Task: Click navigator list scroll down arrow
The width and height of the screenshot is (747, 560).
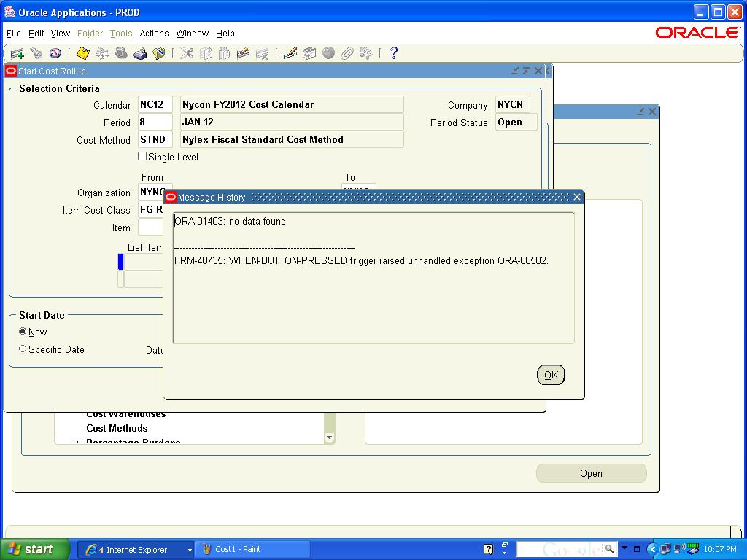Action: tap(329, 437)
